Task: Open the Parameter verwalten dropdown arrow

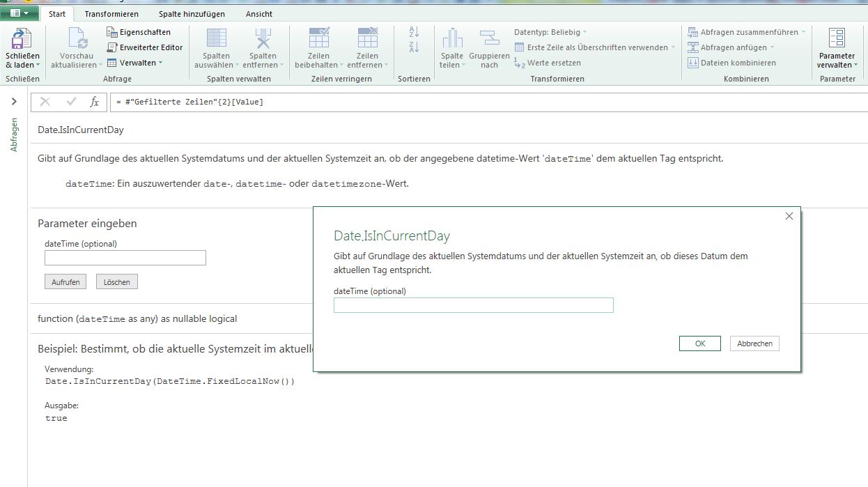Action: 856,65
